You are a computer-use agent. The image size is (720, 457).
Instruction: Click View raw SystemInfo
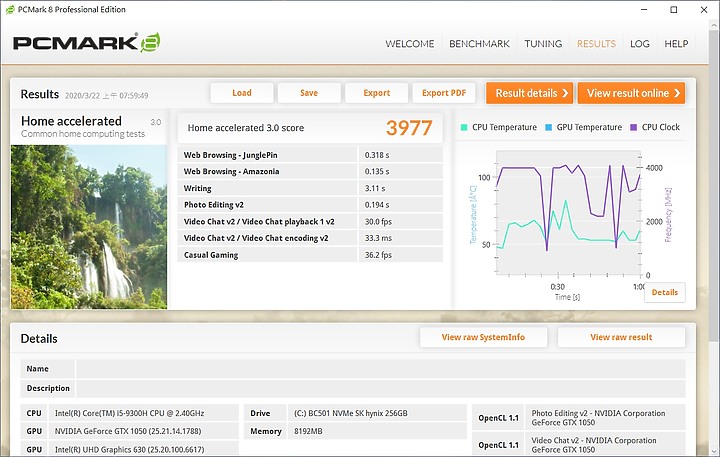pyautogui.click(x=483, y=337)
